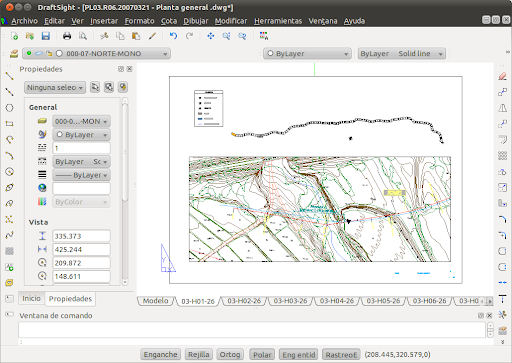Click the Paste clipboard icon
This screenshot has width=512, height=363.
(x=136, y=36)
